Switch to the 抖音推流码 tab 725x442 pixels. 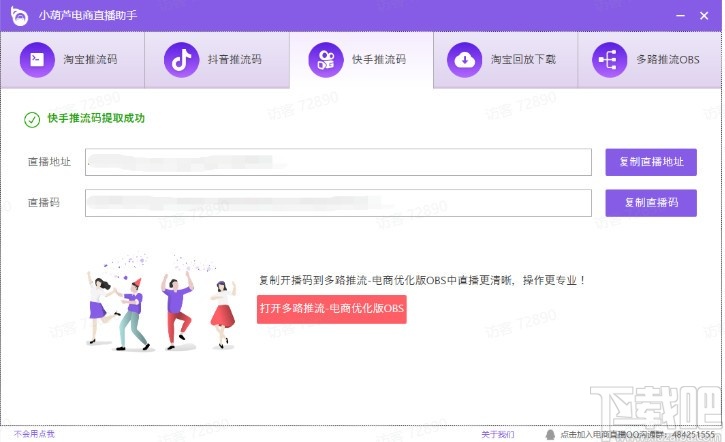pos(217,60)
